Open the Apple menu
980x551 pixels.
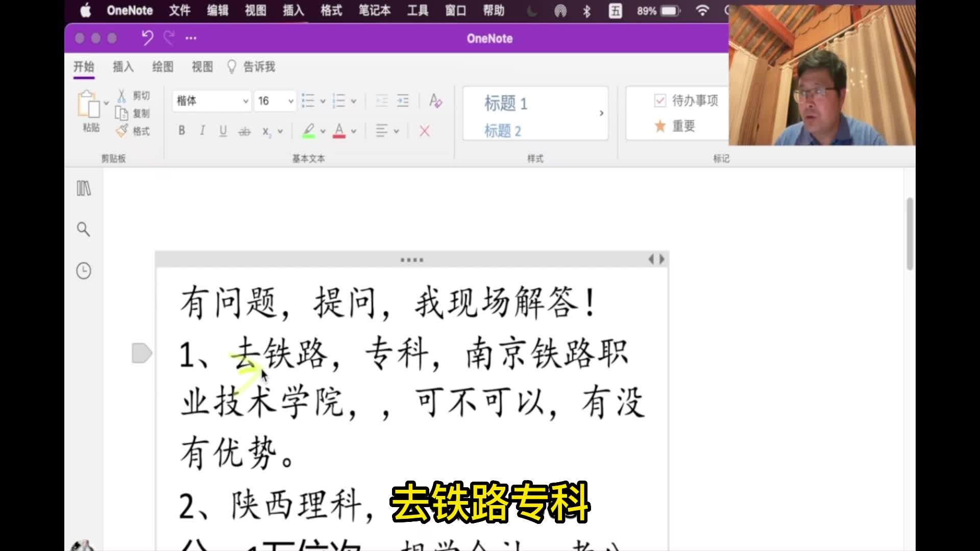click(86, 11)
